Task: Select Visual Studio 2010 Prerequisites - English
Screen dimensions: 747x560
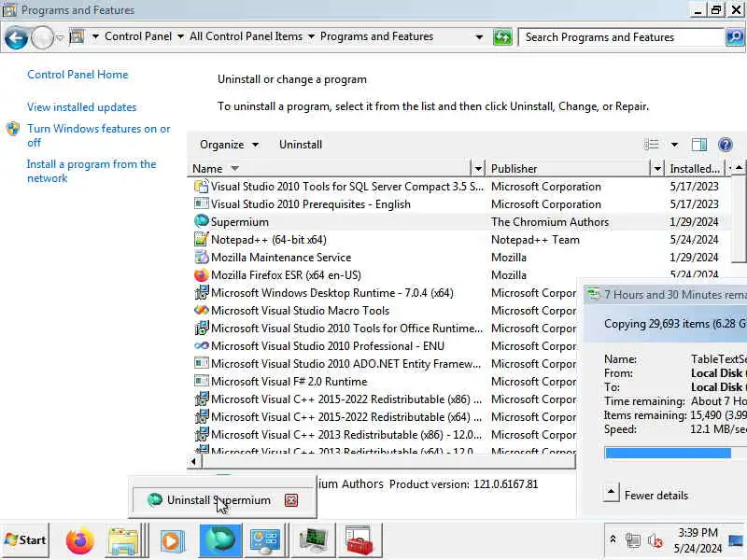Action: 460,204
